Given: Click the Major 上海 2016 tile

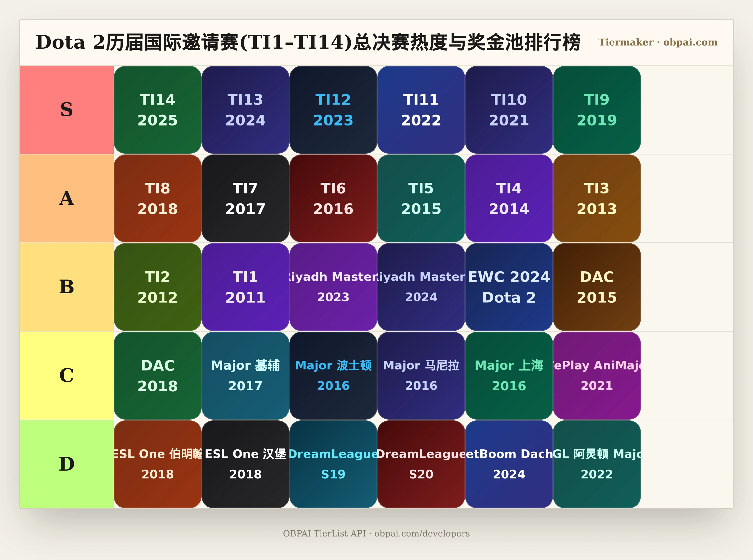Looking at the screenshot, I should pos(509,376).
